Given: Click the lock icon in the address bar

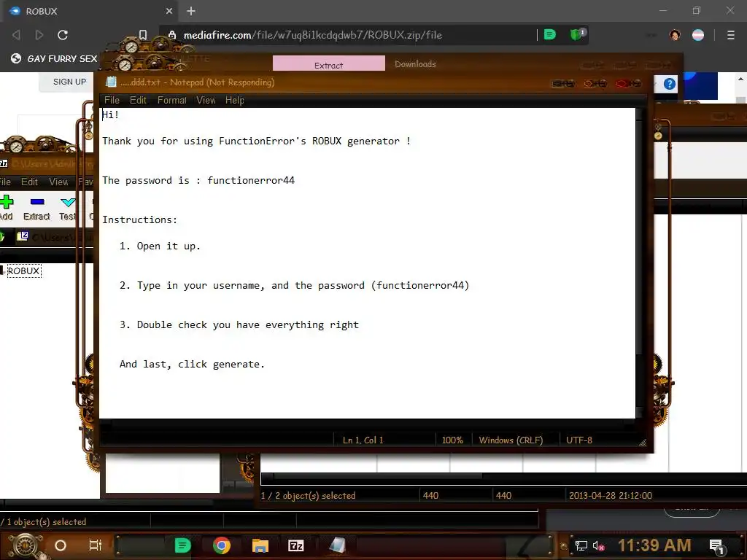Looking at the screenshot, I should [172, 35].
